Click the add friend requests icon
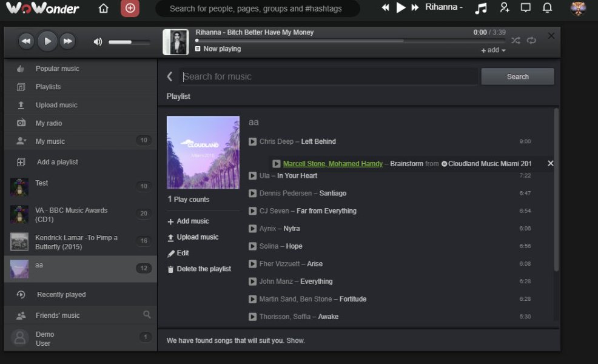The image size is (598, 364). coord(505,8)
